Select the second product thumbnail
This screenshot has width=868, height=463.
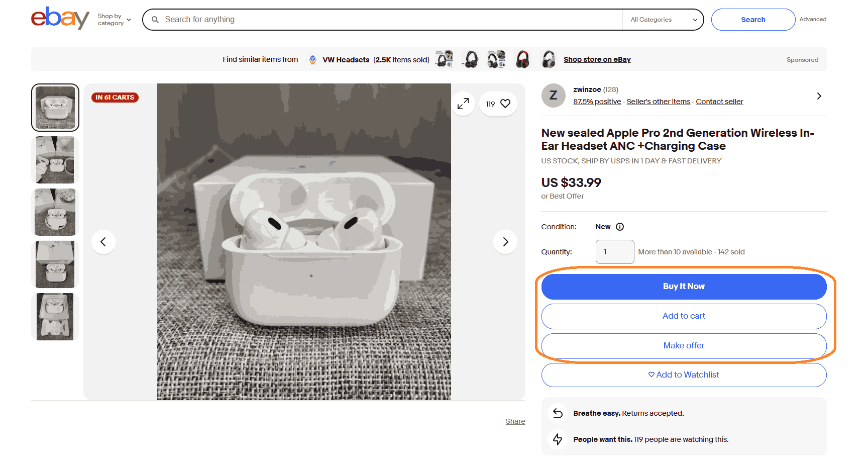coord(55,160)
